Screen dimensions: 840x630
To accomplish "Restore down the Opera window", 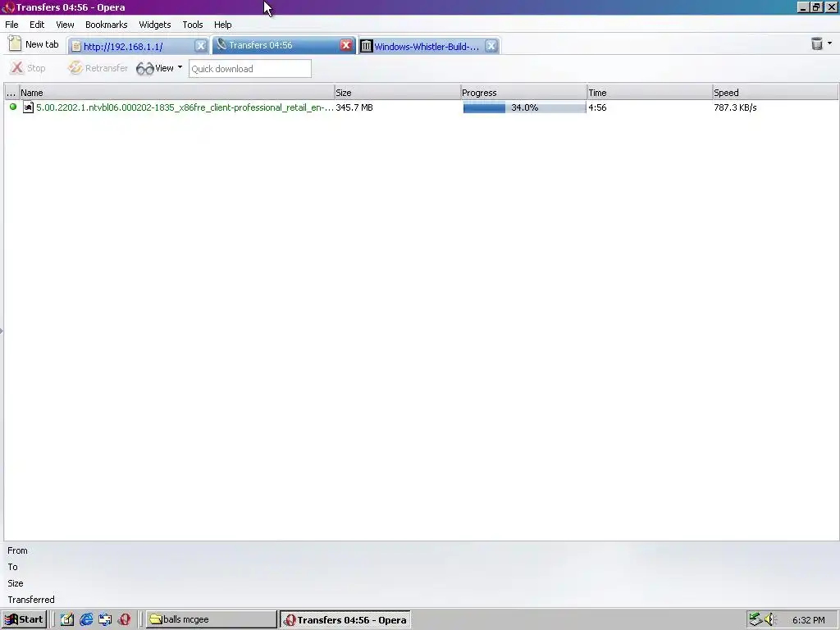I will [x=816, y=7].
